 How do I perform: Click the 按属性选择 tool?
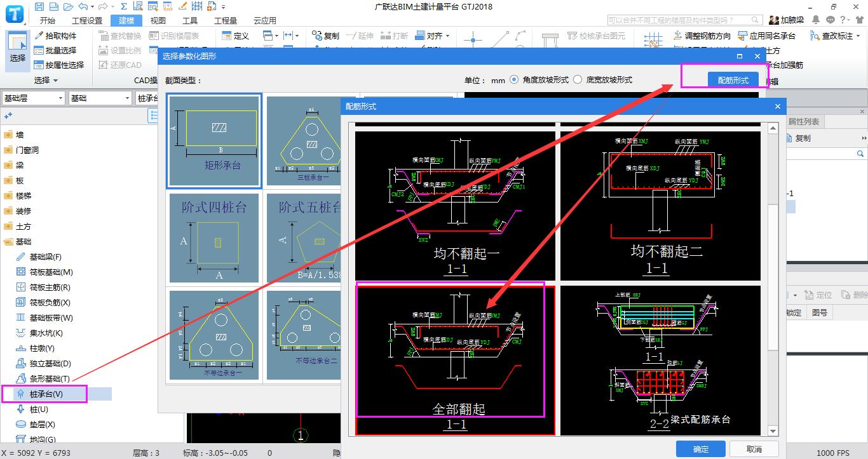[x=59, y=65]
